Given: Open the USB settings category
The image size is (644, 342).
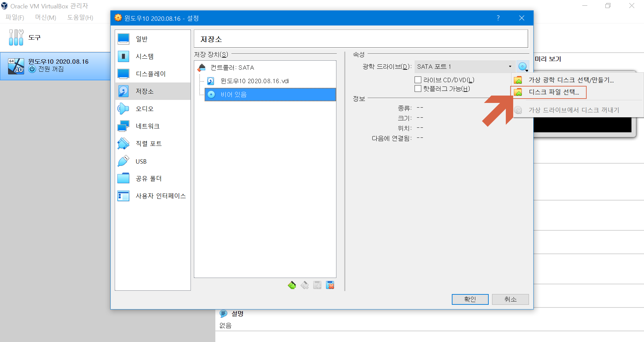Looking at the screenshot, I should click(x=153, y=161).
